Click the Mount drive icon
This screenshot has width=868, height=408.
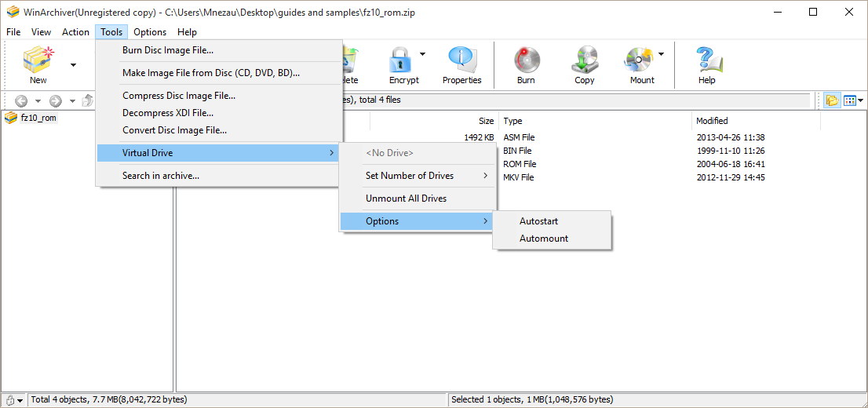coord(638,59)
